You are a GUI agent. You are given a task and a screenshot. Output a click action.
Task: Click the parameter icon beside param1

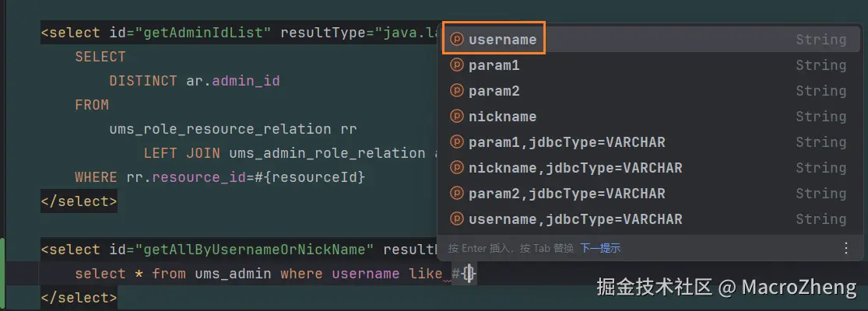pos(456,65)
